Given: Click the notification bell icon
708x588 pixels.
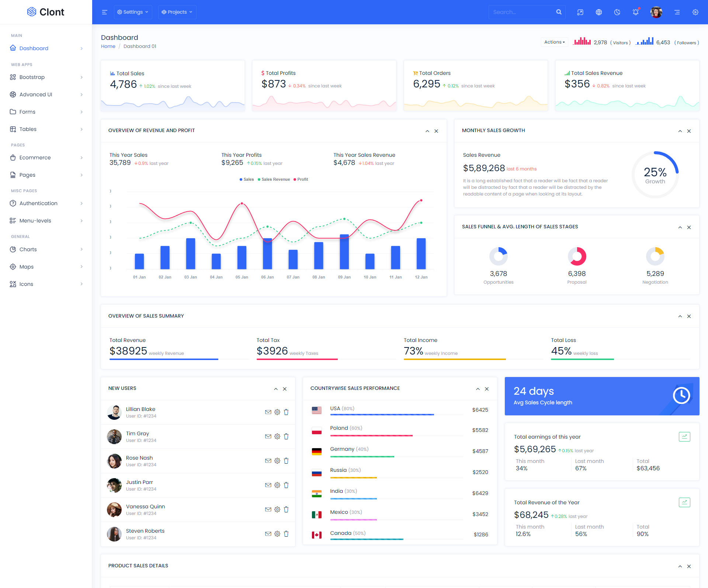Looking at the screenshot, I should click(x=635, y=12).
